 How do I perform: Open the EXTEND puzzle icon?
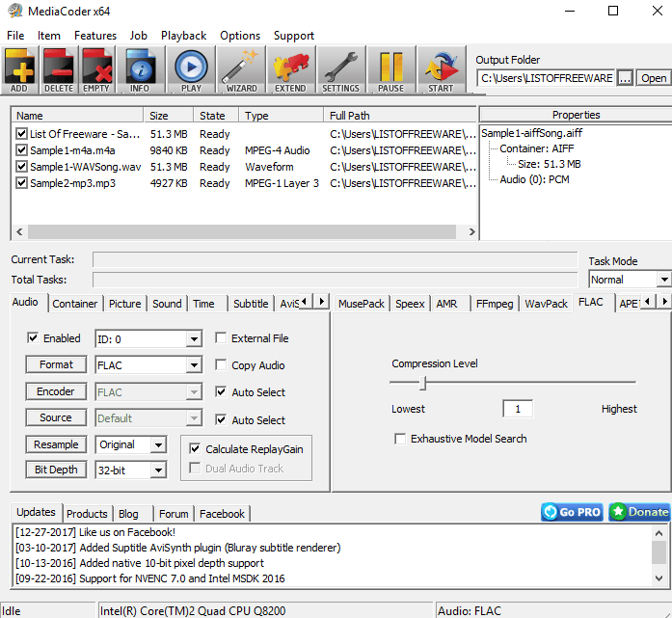pyautogui.click(x=290, y=70)
